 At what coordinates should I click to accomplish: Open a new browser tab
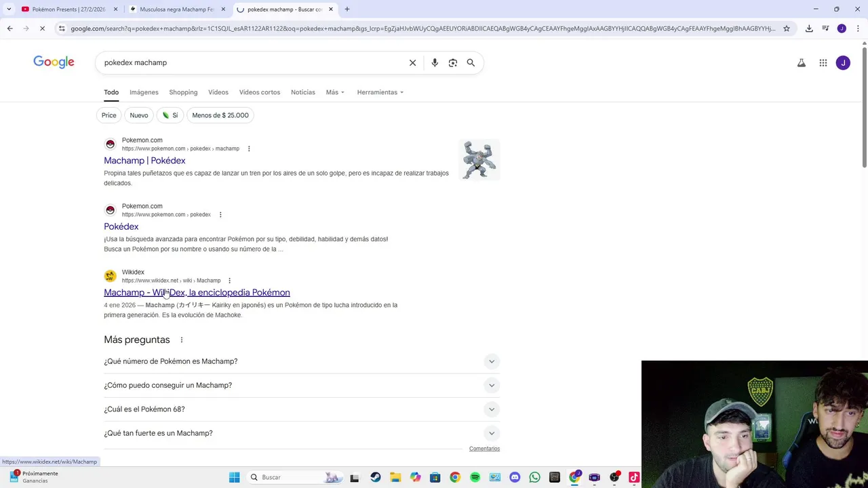[x=347, y=9]
